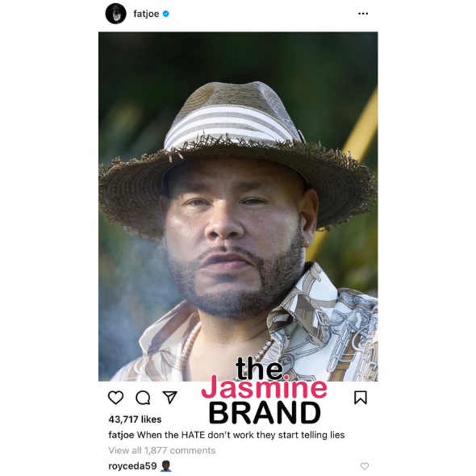476x476 pixels.
Task: Click the pink Jasmine watermark text
Action: tap(264, 387)
